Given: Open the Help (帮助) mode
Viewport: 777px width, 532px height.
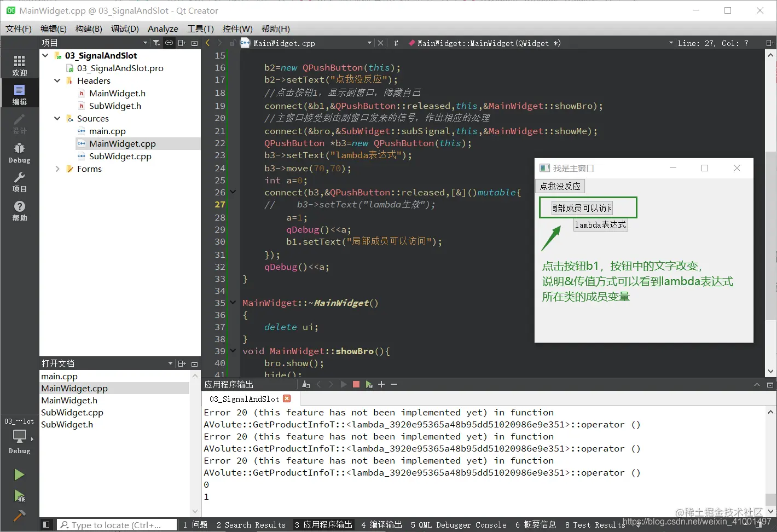Looking at the screenshot, I should (19, 211).
